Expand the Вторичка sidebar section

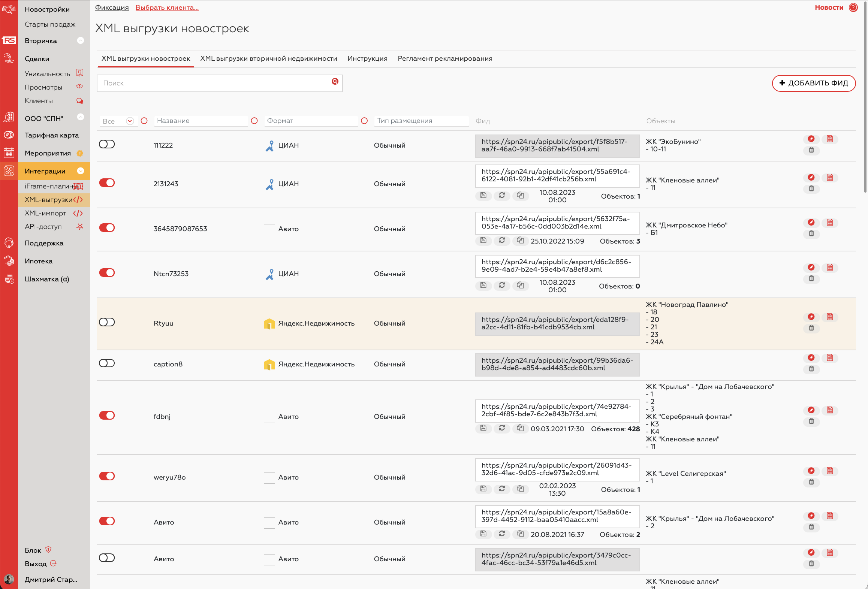pyautogui.click(x=80, y=40)
